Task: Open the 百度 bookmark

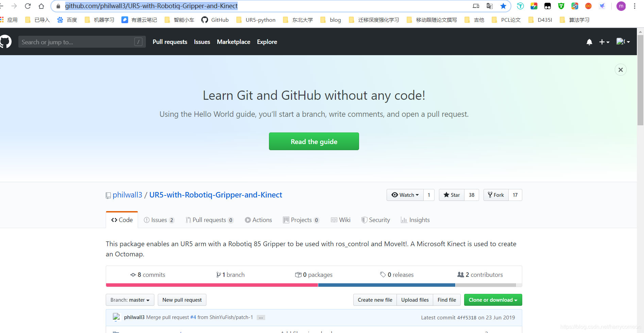Action: coord(67,20)
